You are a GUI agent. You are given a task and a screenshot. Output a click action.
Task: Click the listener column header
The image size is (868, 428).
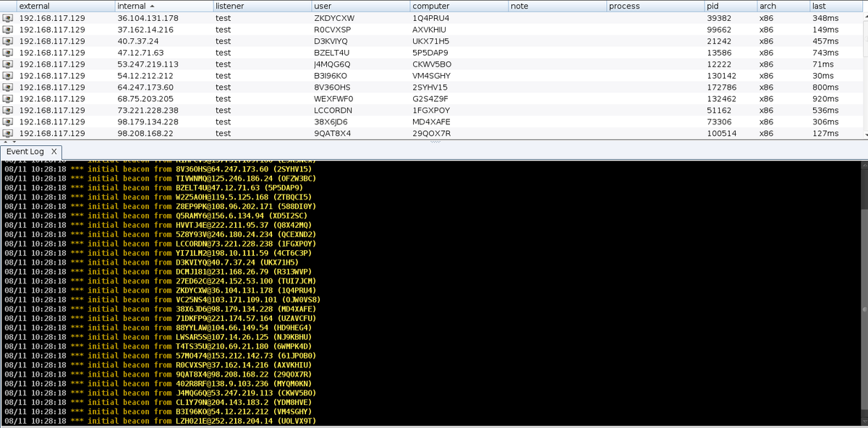(261, 6)
